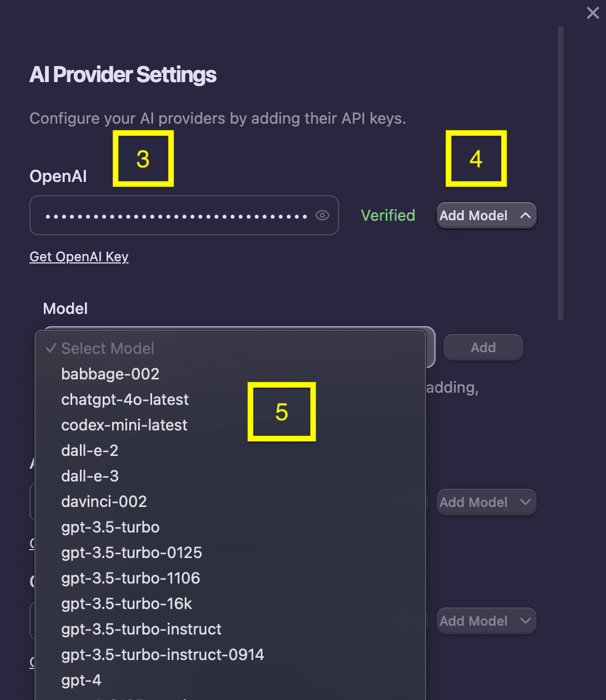
Task: Select gpt-3.5-turbo model
Action: tap(110, 527)
